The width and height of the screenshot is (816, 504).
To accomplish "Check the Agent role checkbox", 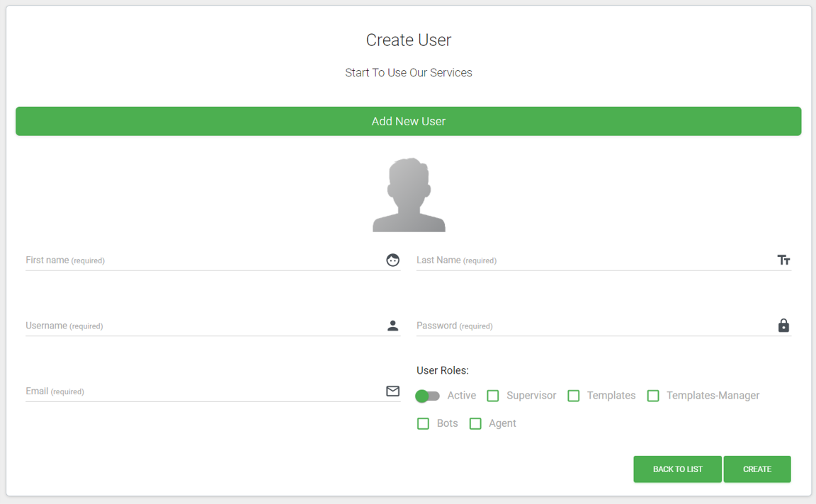I will [475, 424].
